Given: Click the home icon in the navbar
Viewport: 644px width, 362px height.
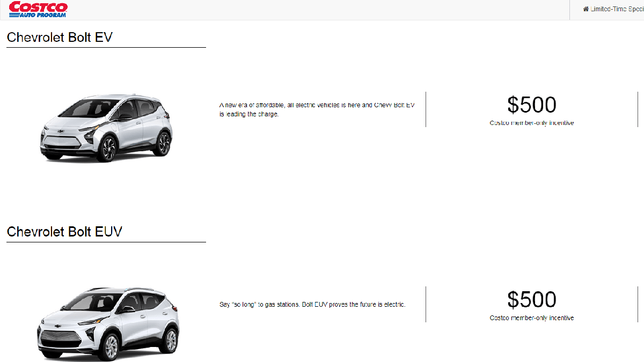Looking at the screenshot, I should click(x=586, y=10).
